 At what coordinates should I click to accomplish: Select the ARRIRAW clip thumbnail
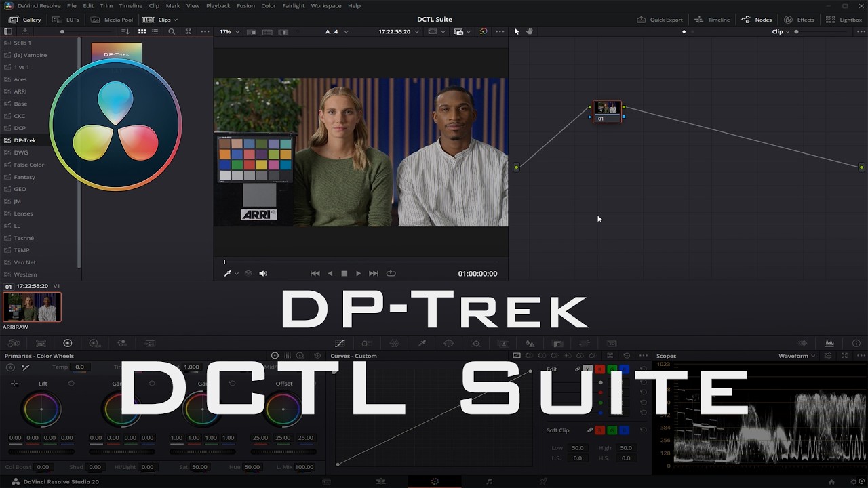click(x=32, y=307)
